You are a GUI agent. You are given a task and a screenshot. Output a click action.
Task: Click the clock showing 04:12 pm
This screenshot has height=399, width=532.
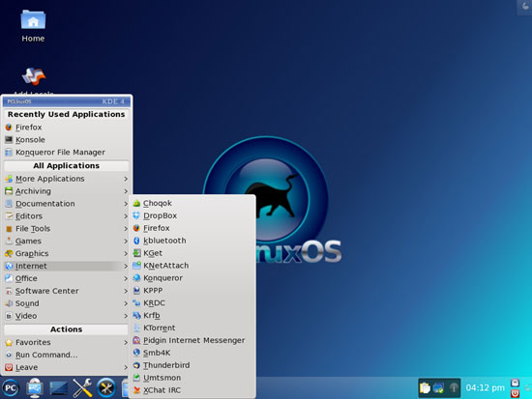point(485,387)
